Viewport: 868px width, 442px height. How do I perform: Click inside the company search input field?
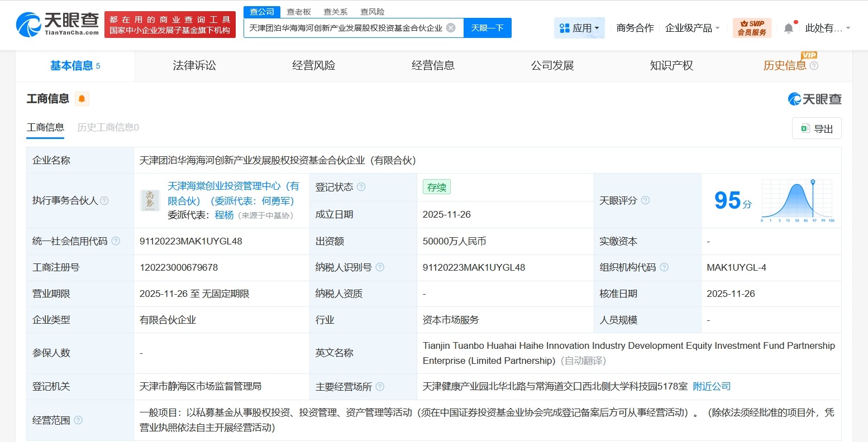[x=346, y=28]
